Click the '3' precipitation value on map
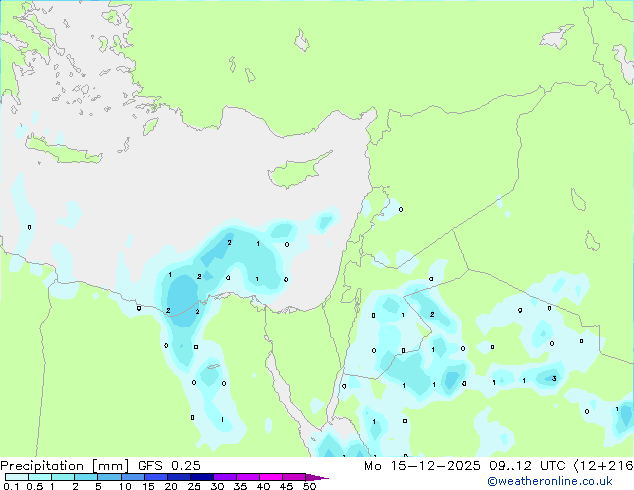This screenshot has width=634, height=490. click(x=554, y=379)
